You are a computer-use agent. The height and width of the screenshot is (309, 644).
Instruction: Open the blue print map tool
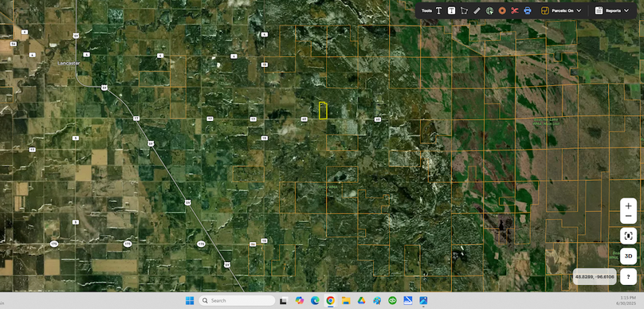pyautogui.click(x=528, y=10)
